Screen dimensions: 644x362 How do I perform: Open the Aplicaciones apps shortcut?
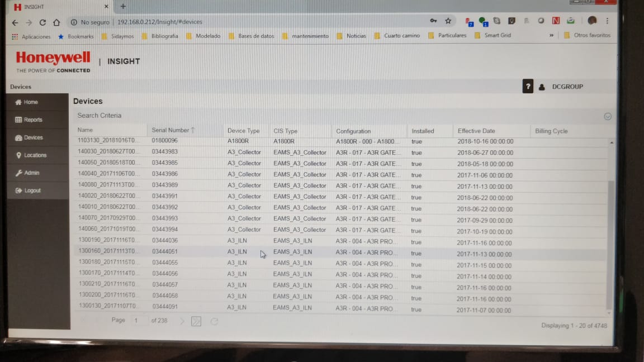pyautogui.click(x=31, y=36)
